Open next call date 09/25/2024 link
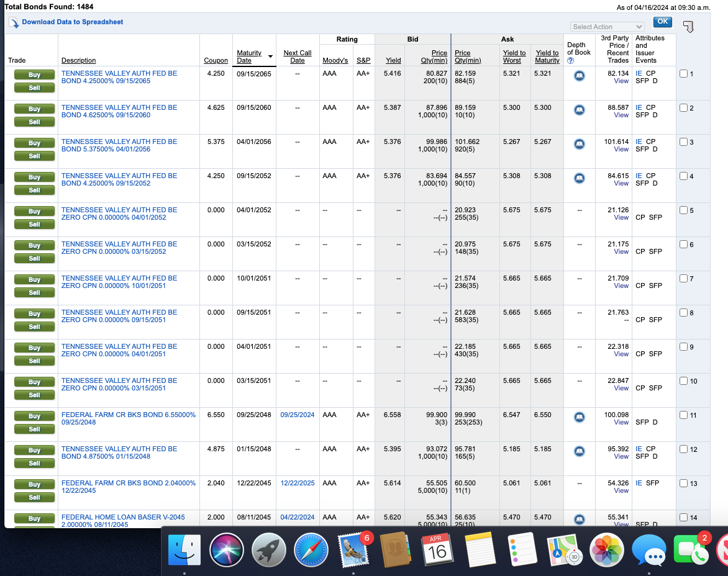 point(297,415)
